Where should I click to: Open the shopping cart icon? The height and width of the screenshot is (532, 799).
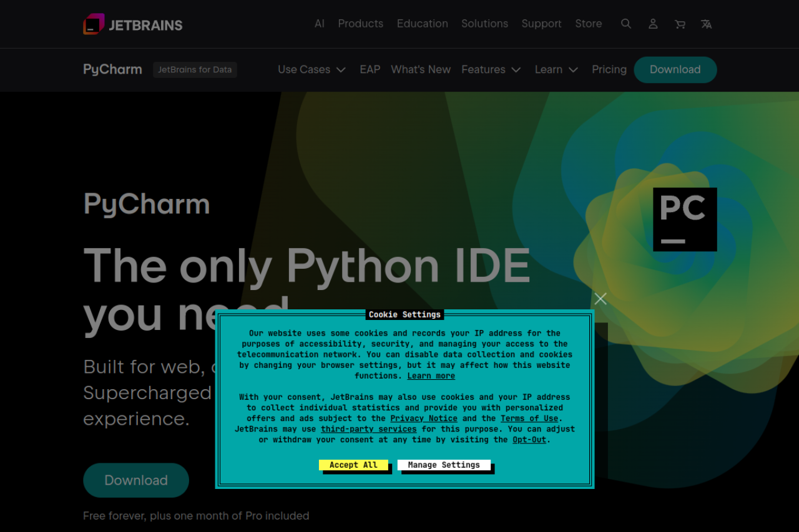pos(680,24)
